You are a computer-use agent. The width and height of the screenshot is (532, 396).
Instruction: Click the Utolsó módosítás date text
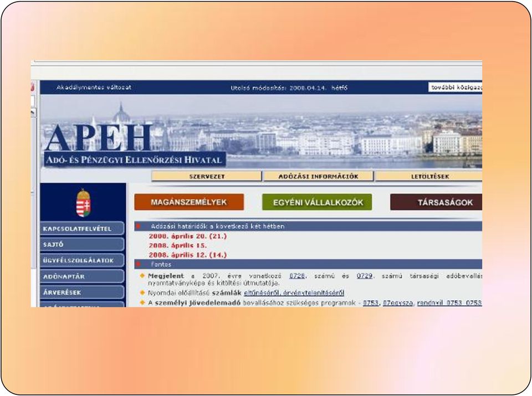point(289,88)
